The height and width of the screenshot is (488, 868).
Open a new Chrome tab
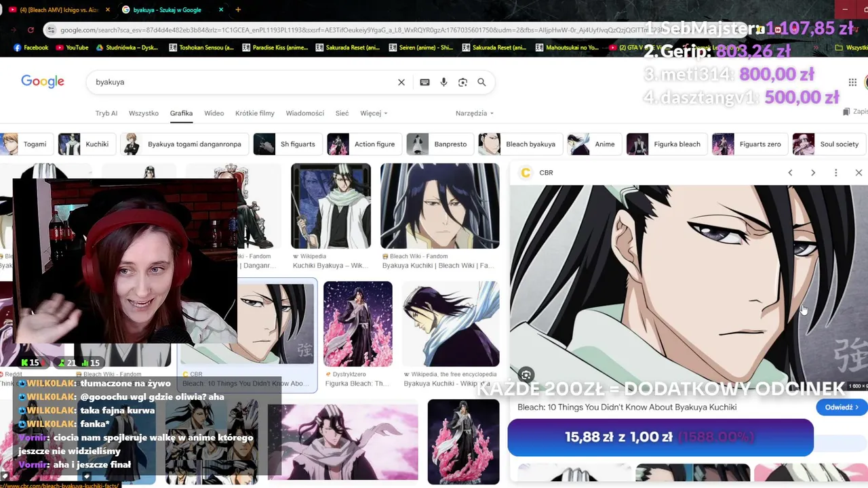point(237,9)
